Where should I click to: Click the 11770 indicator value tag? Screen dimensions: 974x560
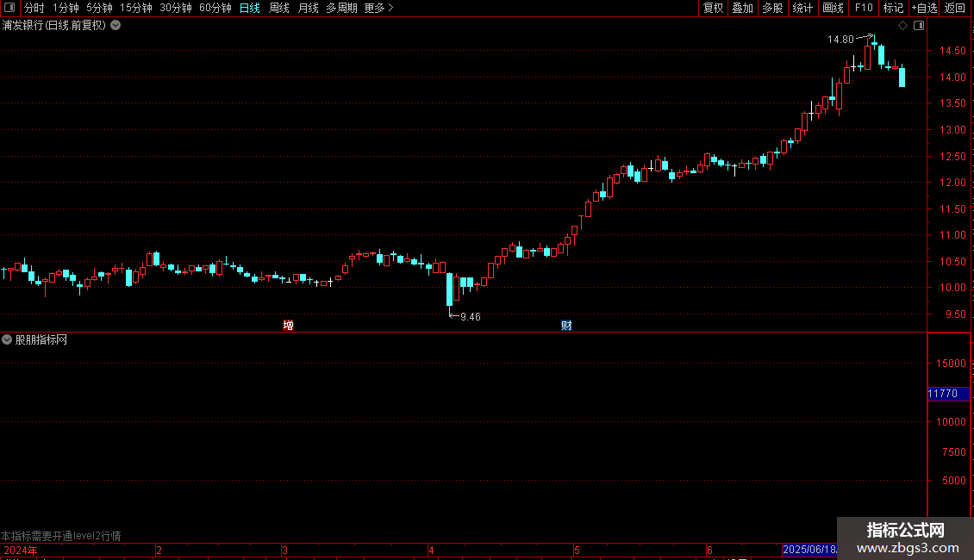[x=948, y=394]
